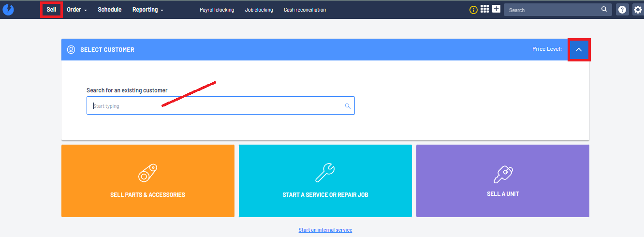Open the settings gear icon
Viewport: 644px width, 237px height.
click(x=638, y=10)
